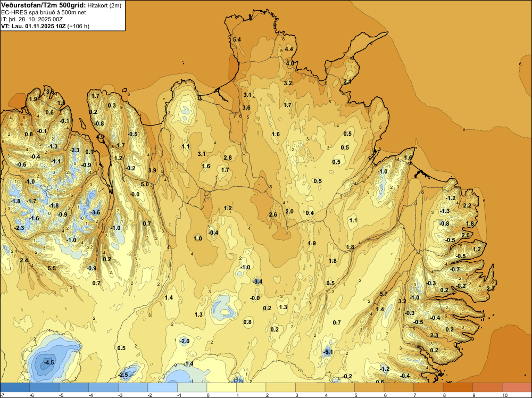Click the '0.3' temperature value on the map

tap(112, 105)
